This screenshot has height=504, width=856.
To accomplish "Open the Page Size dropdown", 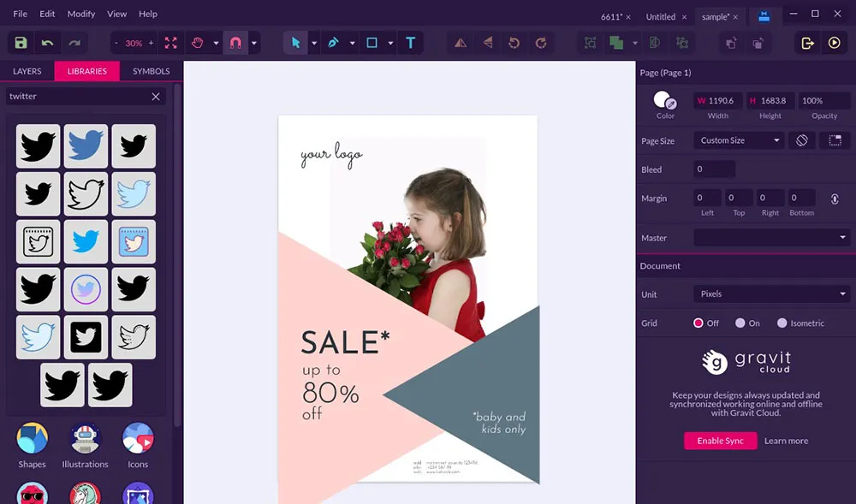I will coord(738,140).
